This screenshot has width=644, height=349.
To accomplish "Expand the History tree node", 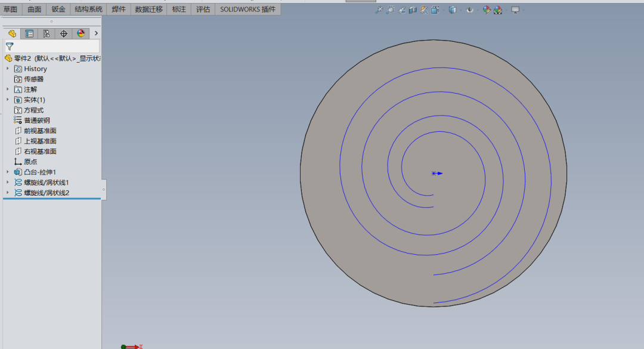I will [8, 69].
